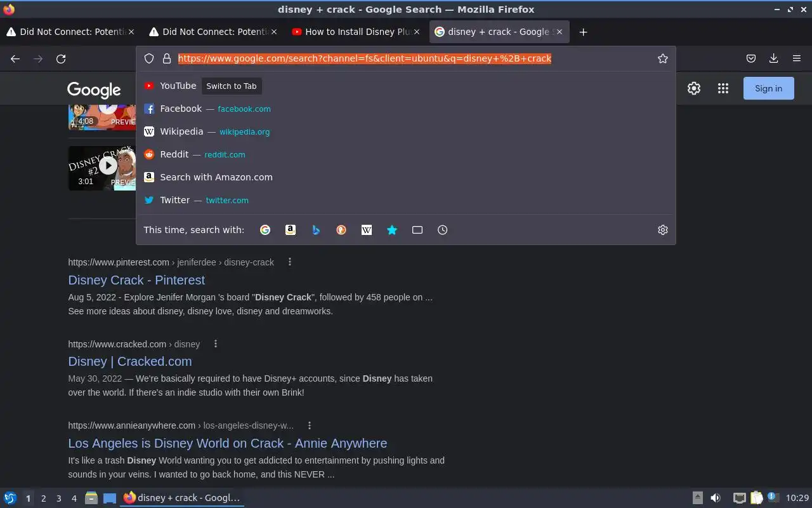Open volume control in system tray

pyautogui.click(x=716, y=498)
